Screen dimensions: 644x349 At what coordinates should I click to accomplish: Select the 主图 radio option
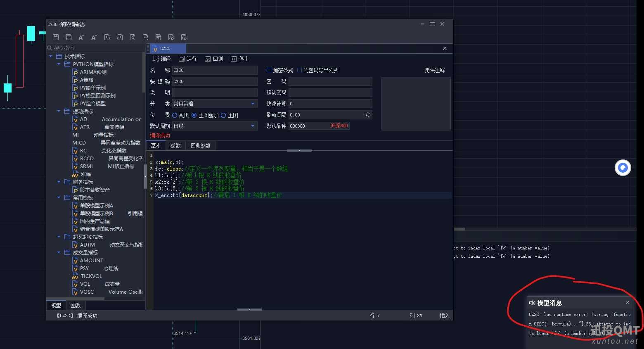223,115
